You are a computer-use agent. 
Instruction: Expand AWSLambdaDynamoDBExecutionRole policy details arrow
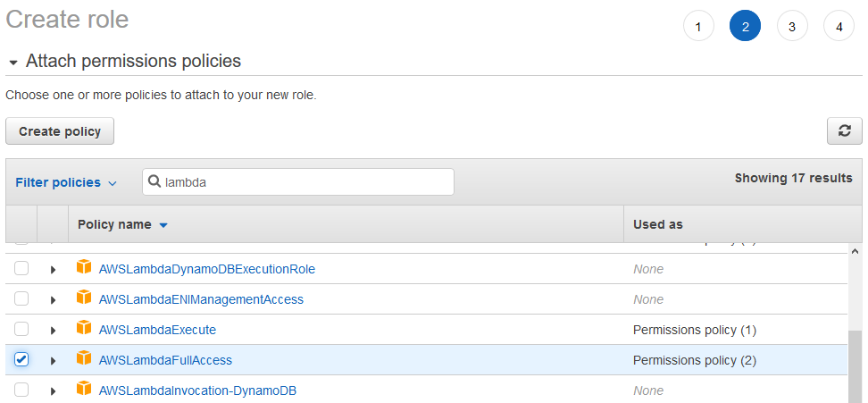[54, 270]
